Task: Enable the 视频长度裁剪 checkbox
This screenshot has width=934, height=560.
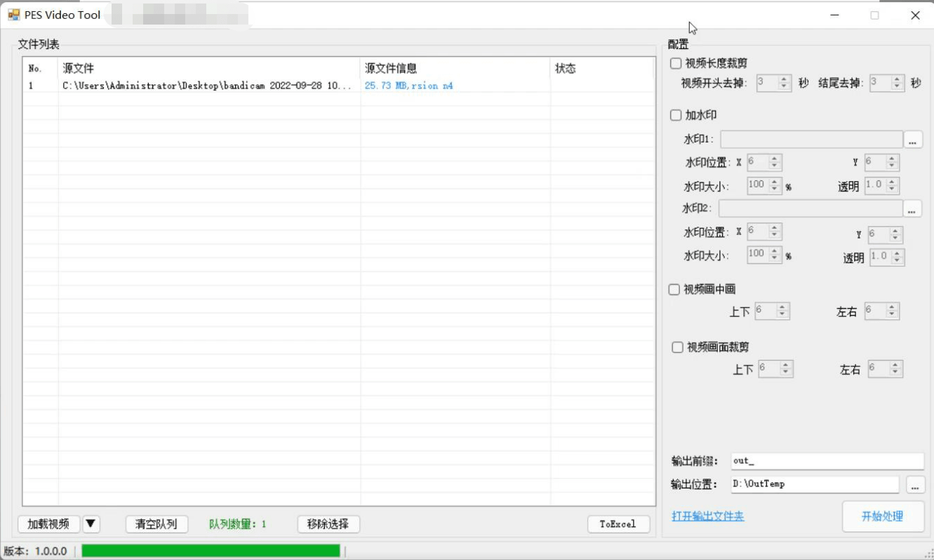Action: 676,64
